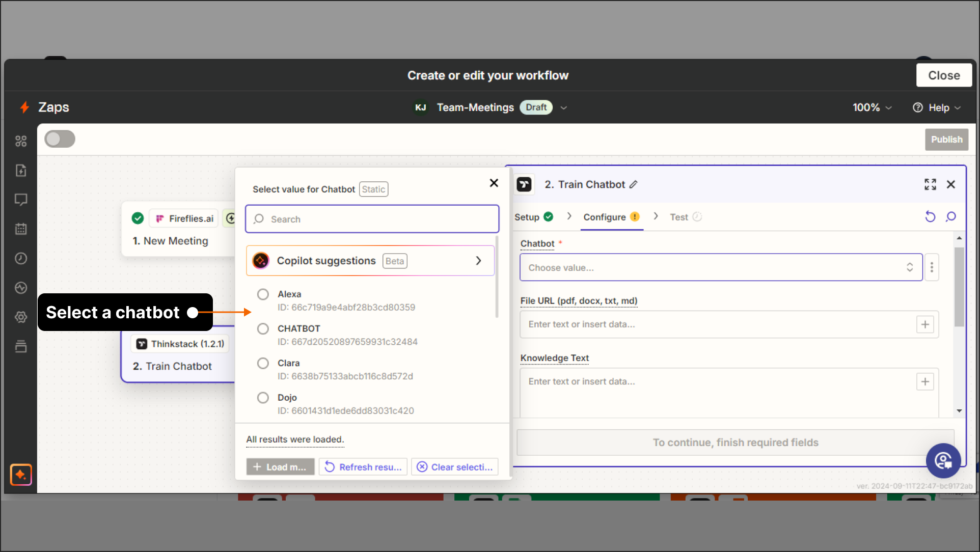
Task: Switch to the Setup tab
Action: click(533, 217)
